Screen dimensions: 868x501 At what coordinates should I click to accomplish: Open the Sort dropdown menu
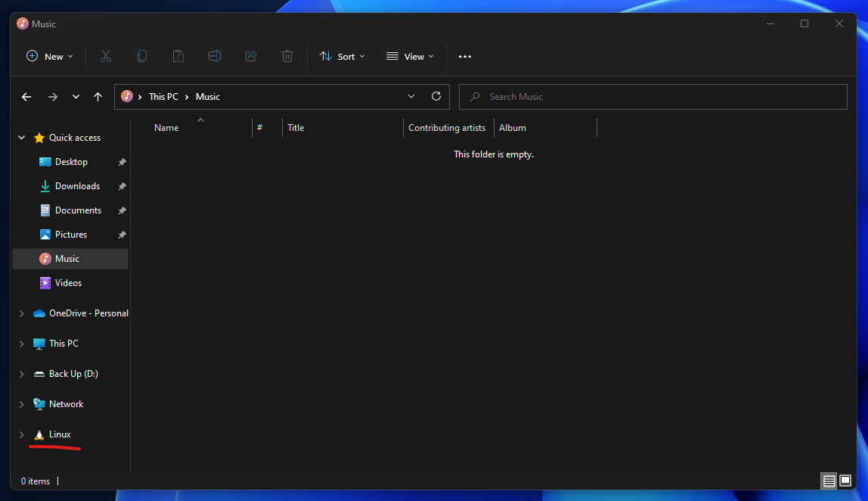coord(343,57)
